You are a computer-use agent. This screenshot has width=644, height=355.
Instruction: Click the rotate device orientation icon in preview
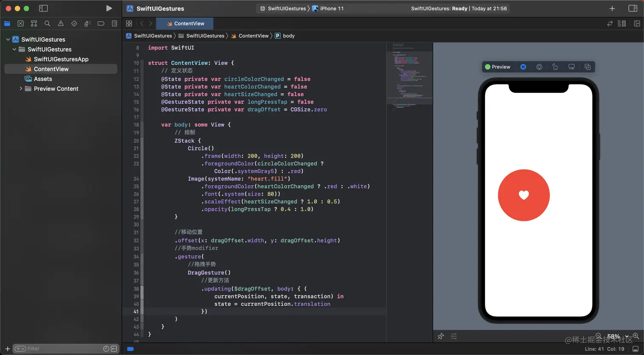555,67
